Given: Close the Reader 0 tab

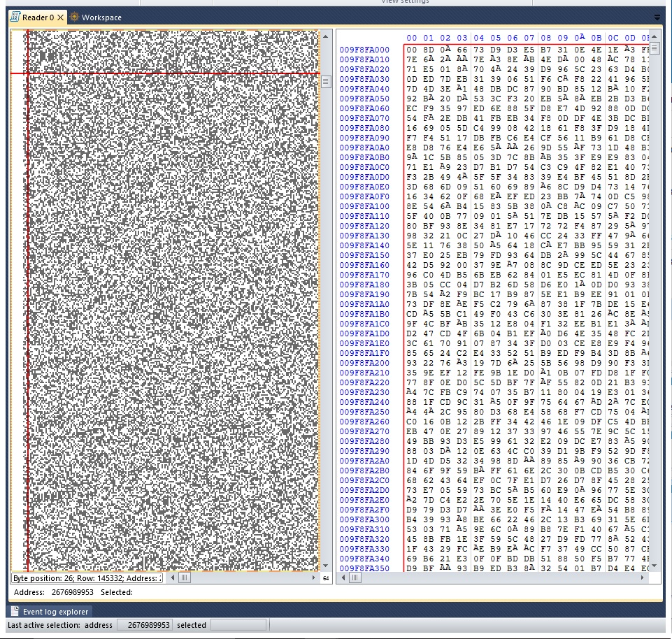Looking at the screenshot, I should click(x=61, y=17).
